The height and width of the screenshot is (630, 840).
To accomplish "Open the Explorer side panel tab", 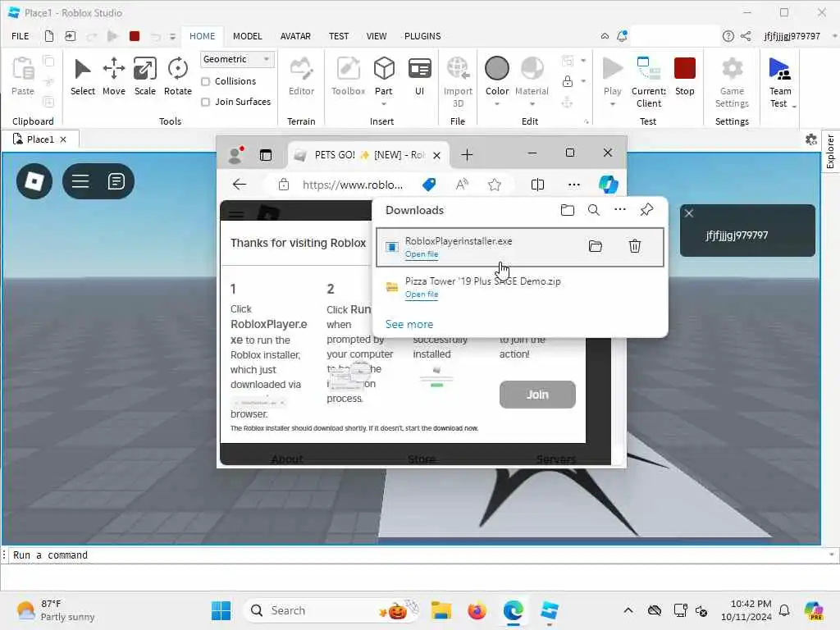I will point(830,152).
